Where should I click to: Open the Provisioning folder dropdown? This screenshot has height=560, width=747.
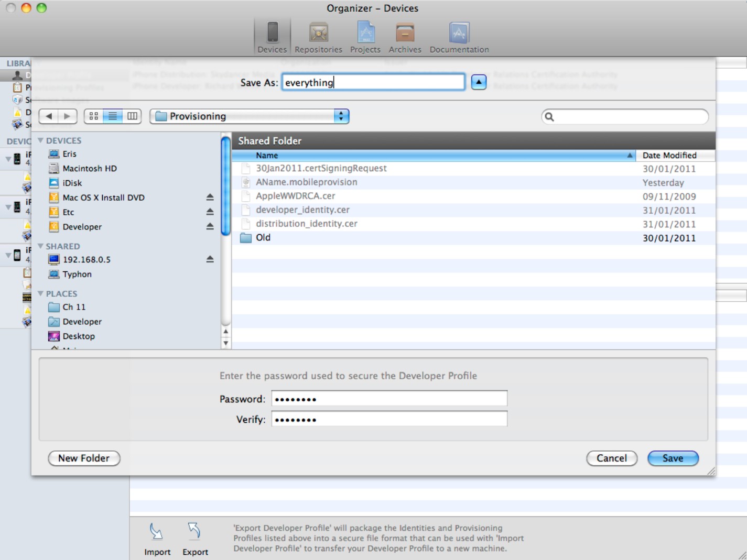pos(250,116)
